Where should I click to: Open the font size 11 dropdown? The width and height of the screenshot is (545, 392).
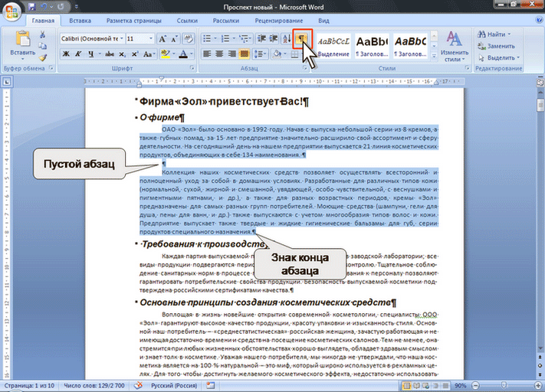tap(150, 38)
